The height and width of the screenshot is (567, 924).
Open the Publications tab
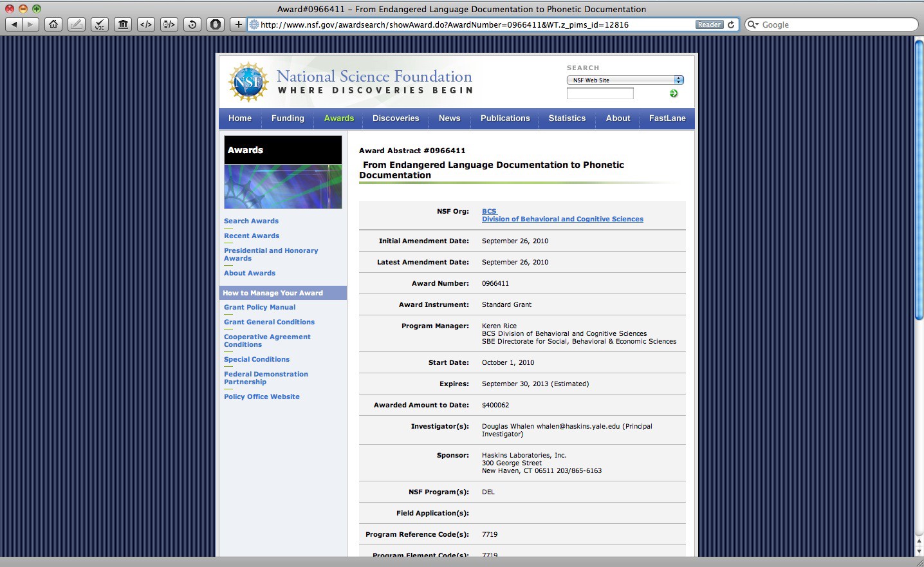[505, 118]
